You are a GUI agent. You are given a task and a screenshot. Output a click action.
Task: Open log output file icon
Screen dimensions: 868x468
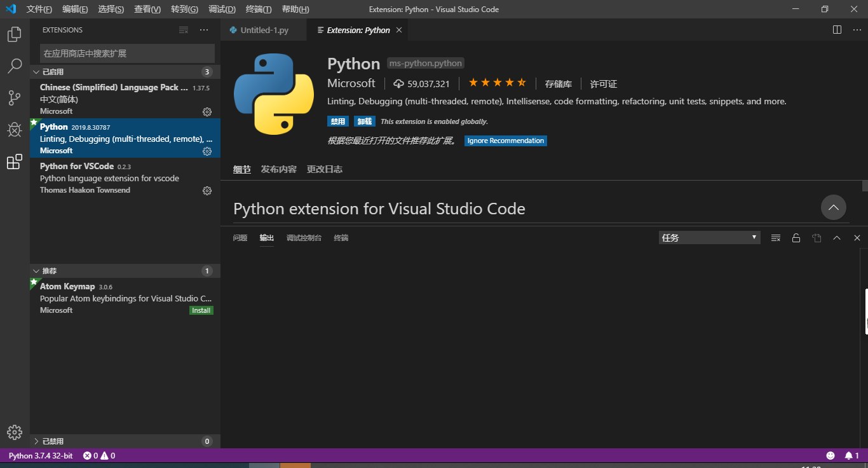pyautogui.click(x=817, y=238)
